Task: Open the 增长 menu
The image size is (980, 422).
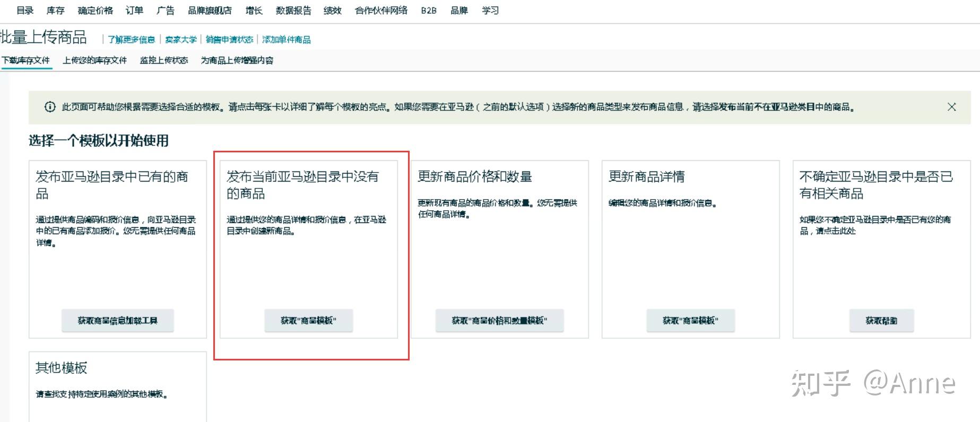Action: 254,10
